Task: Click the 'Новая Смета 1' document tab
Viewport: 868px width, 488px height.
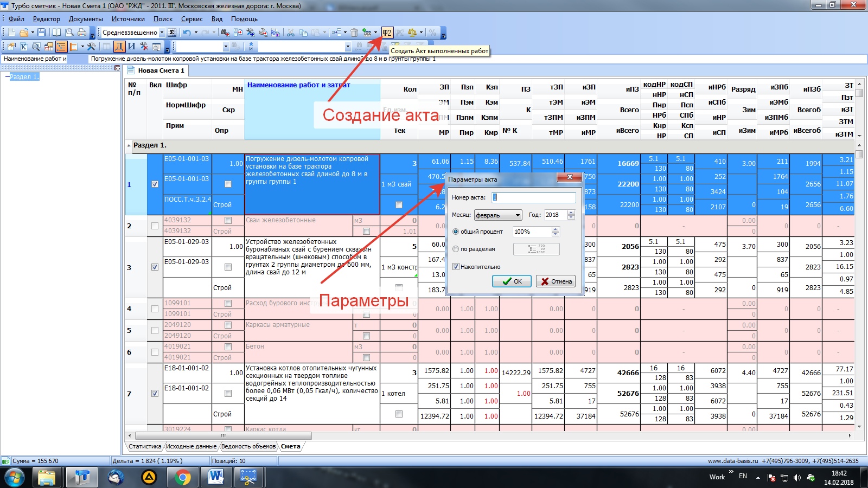Action: [x=156, y=70]
